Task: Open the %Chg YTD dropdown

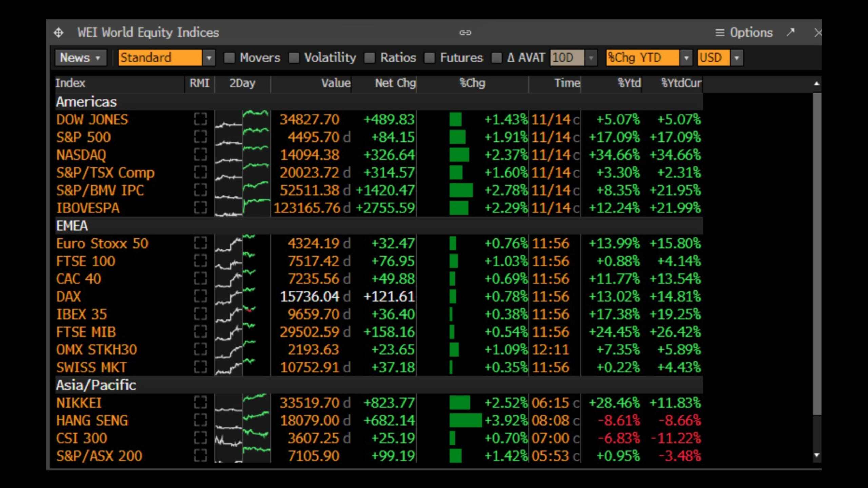Action: [686, 58]
